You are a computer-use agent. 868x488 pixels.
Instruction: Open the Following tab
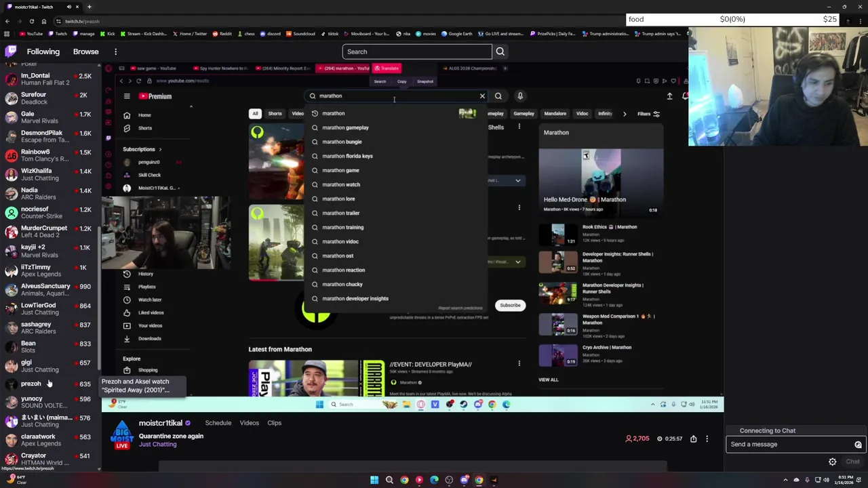coord(43,52)
